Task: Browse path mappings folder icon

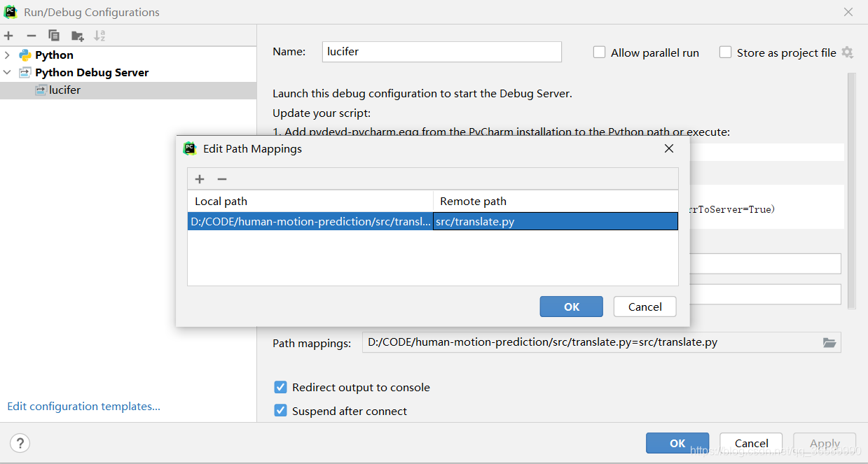Action: [x=829, y=343]
